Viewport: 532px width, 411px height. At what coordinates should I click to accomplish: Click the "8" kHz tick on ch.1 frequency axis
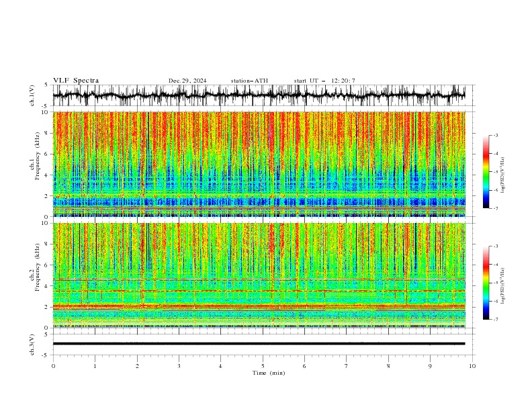coord(46,133)
